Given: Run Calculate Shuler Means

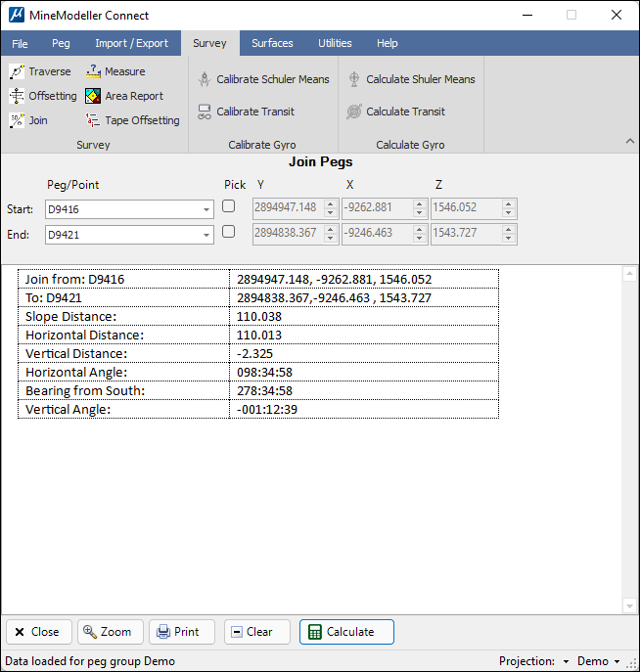Looking at the screenshot, I should point(410,79).
